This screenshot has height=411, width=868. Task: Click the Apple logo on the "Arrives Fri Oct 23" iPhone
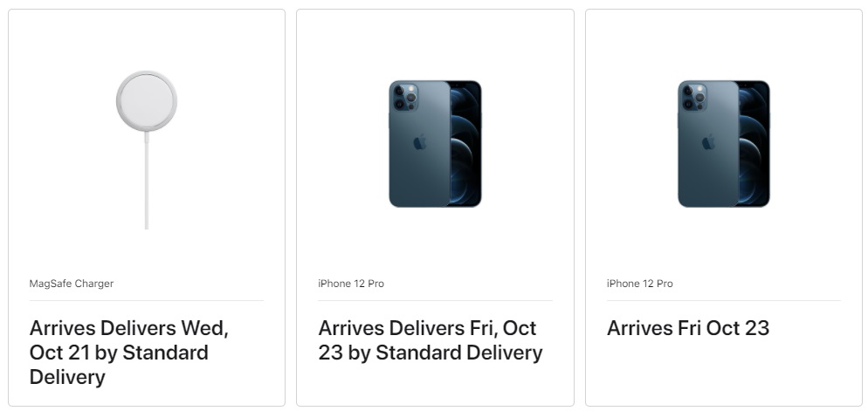(708, 142)
